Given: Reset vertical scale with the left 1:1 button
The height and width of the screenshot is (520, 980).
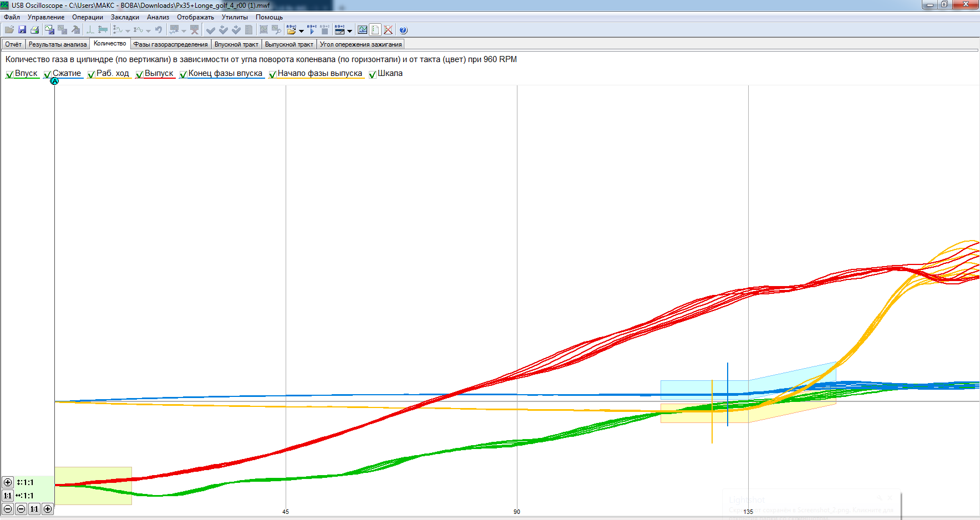Looking at the screenshot, I should [8, 496].
